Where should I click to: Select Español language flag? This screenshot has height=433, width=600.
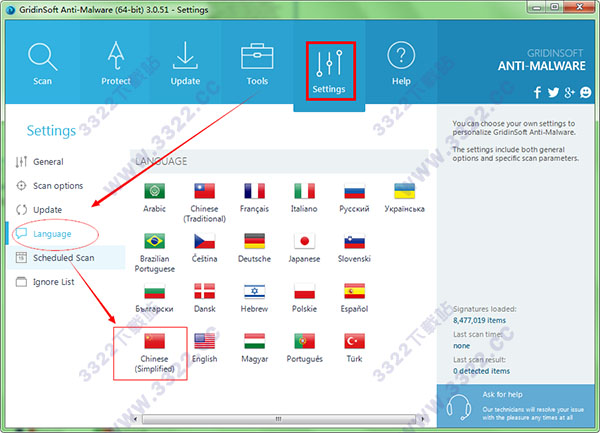click(354, 291)
